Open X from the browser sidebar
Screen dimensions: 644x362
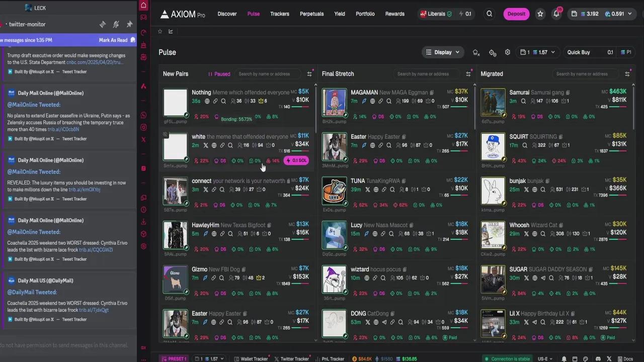click(143, 139)
